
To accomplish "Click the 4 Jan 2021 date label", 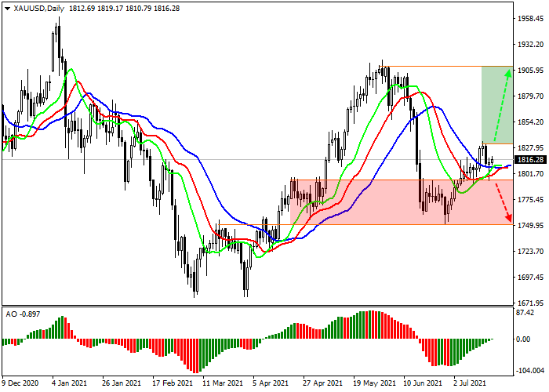I will click(x=69, y=383).
